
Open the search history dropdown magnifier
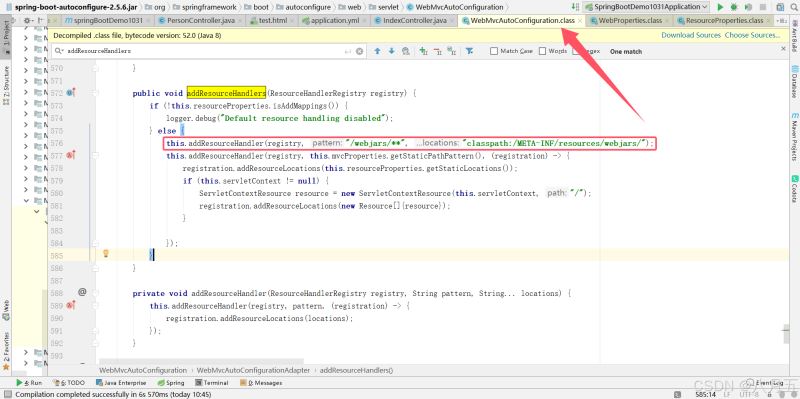click(60, 51)
